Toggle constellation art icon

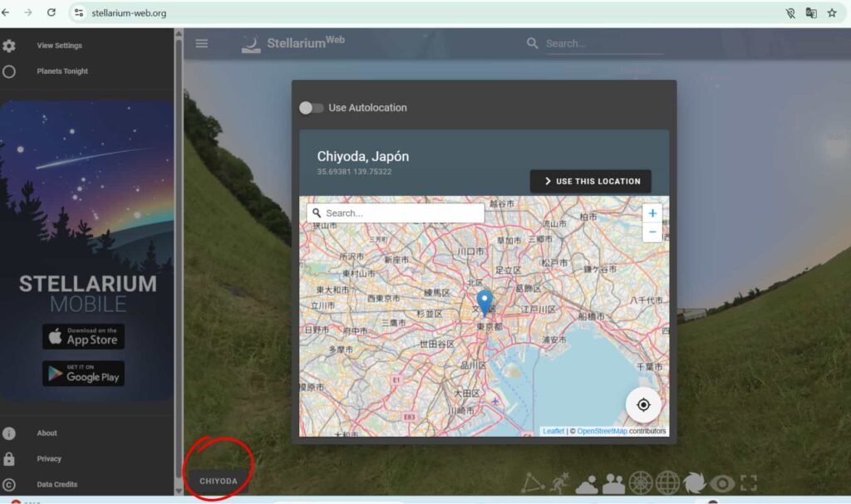tap(559, 482)
